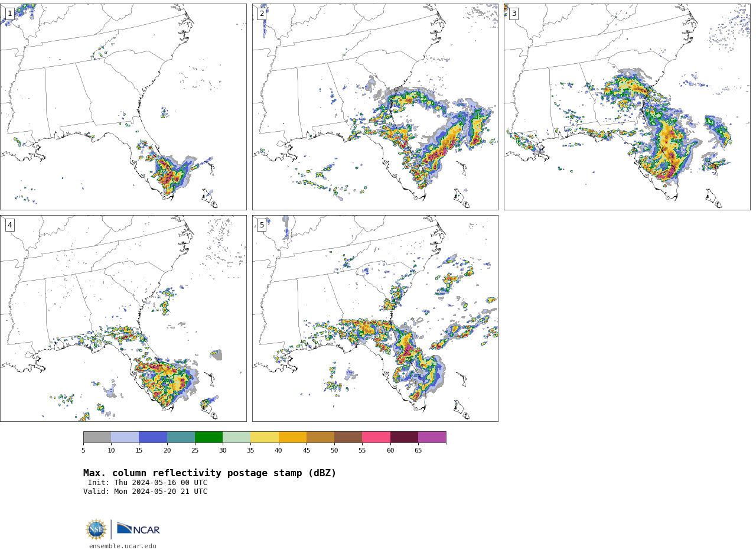
Task: Open ensemble member 1 reflectivity map
Action: click(123, 107)
